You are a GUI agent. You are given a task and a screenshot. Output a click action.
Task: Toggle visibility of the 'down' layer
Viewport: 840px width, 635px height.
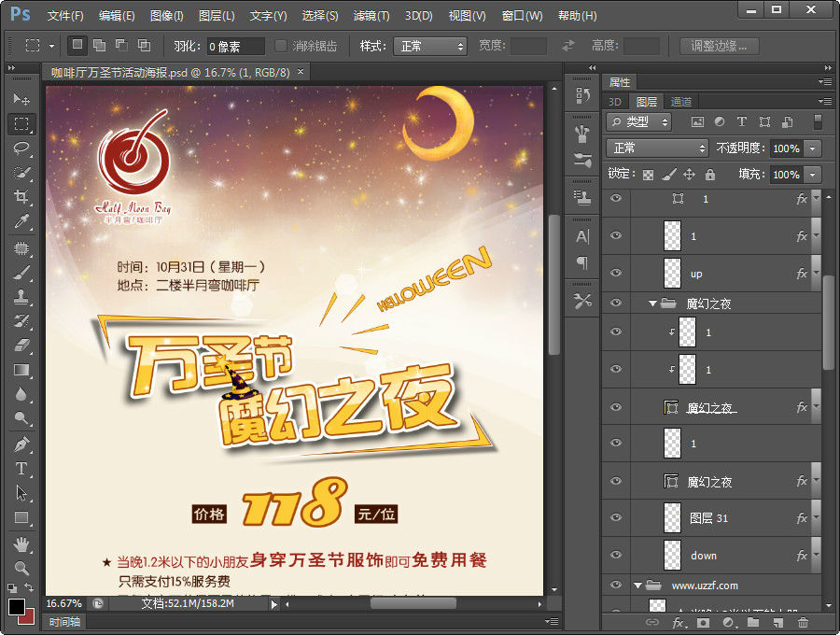point(615,555)
